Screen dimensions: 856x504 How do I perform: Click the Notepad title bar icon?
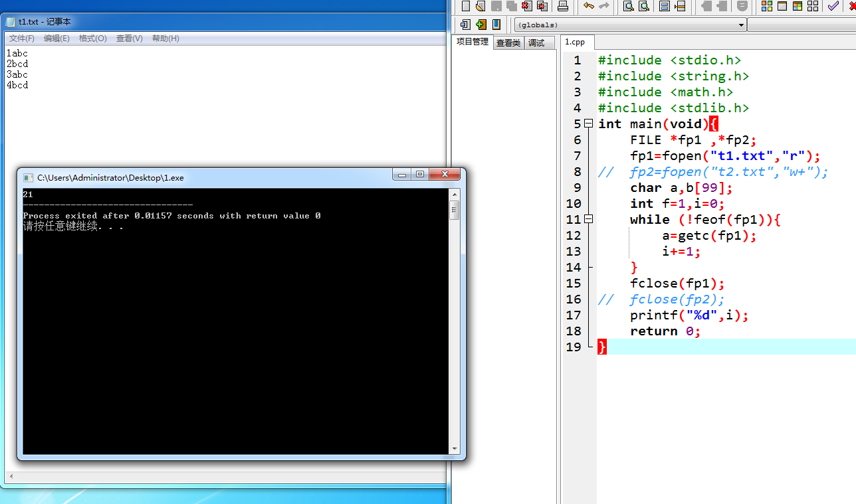[11, 22]
